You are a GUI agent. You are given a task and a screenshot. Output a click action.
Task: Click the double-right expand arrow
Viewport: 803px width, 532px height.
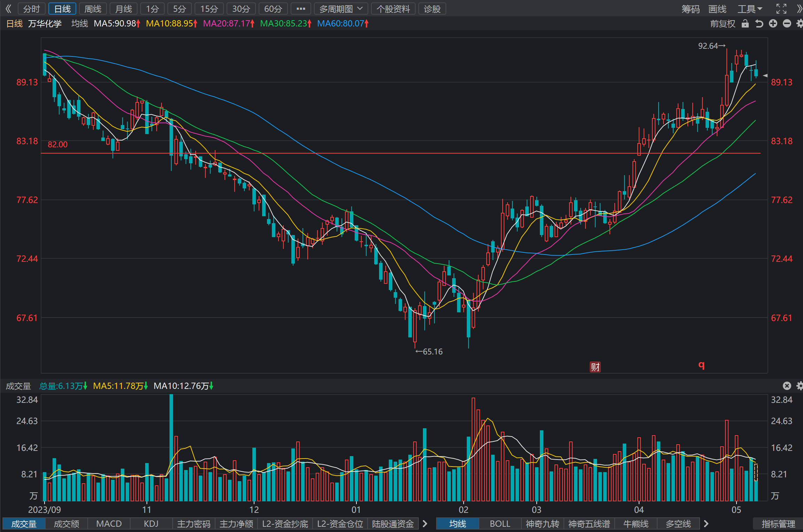point(799,9)
